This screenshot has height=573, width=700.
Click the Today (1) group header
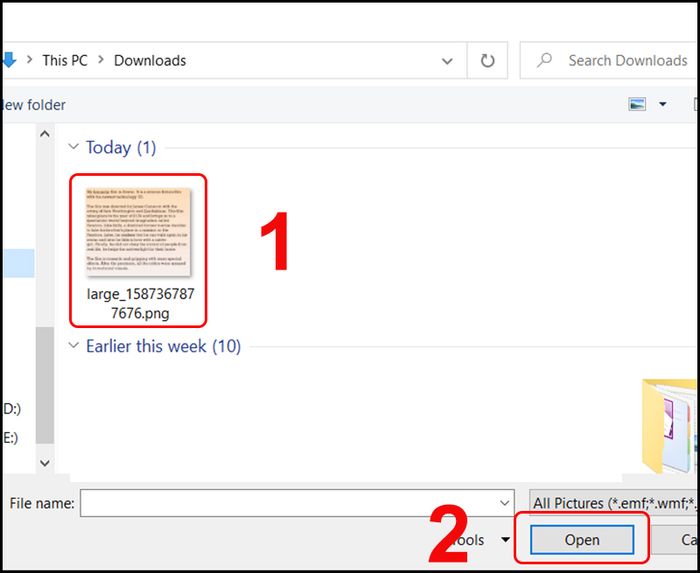(121, 148)
